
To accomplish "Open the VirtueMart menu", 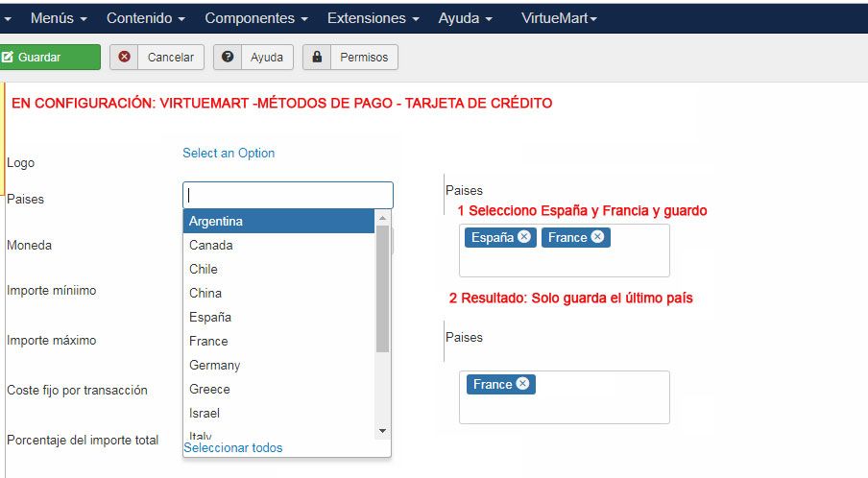I will tap(559, 18).
